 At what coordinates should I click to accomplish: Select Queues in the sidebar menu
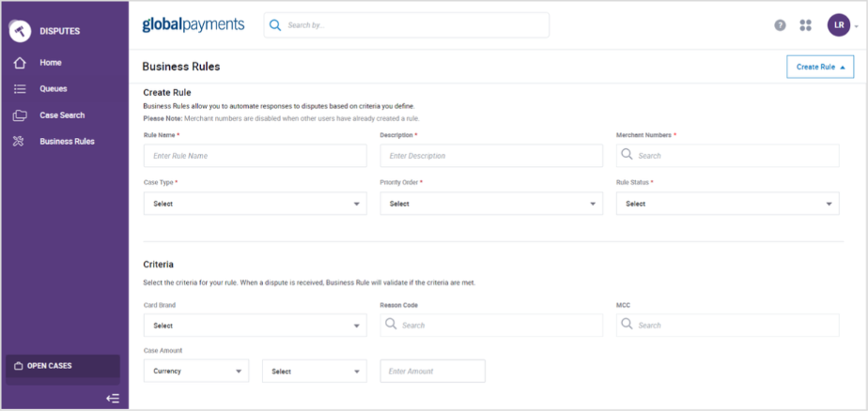point(54,89)
